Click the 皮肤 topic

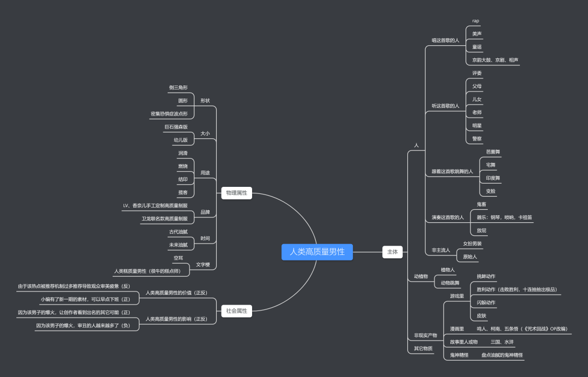[x=481, y=316]
